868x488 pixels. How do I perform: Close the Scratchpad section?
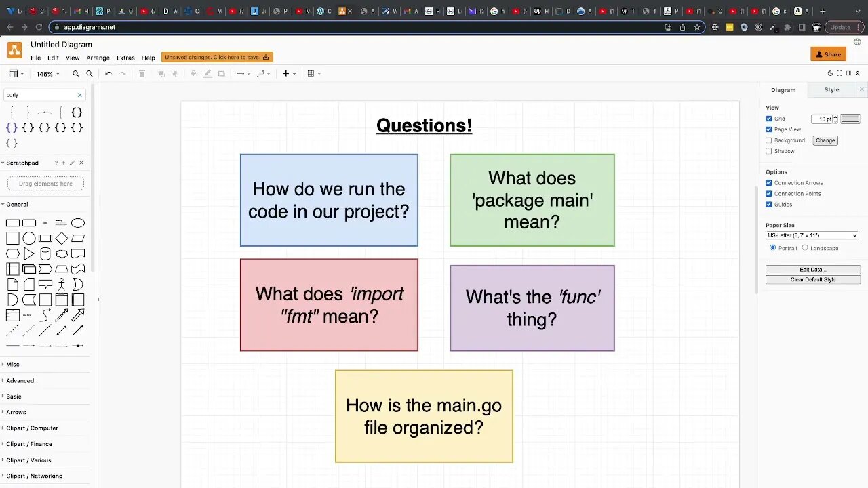click(x=81, y=163)
